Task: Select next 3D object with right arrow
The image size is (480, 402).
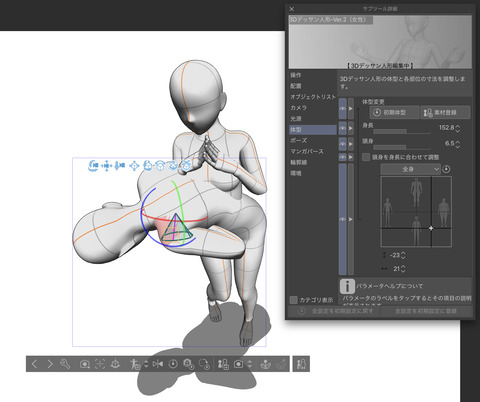Action: (50, 364)
